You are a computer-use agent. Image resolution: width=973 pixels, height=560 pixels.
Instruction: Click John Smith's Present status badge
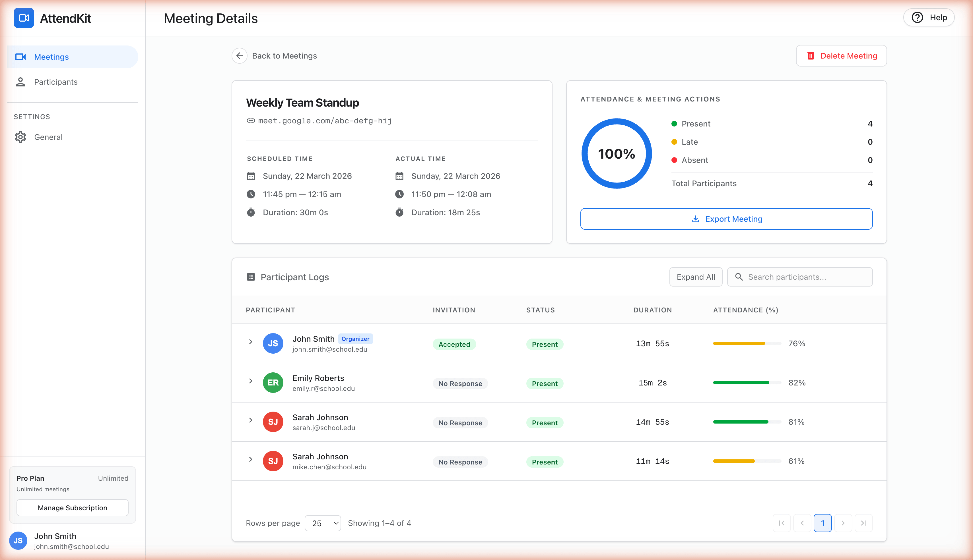pyautogui.click(x=545, y=344)
